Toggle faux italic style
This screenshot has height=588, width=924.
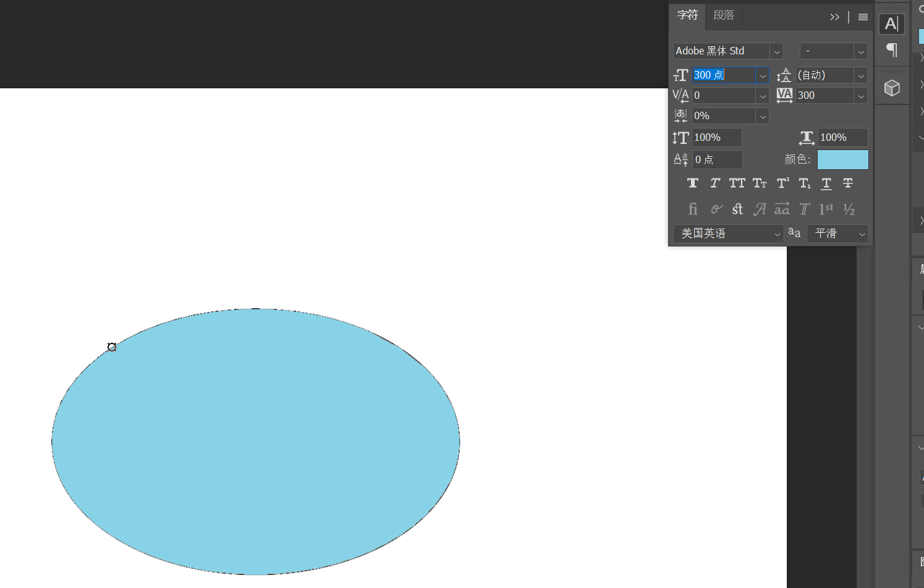coord(715,183)
